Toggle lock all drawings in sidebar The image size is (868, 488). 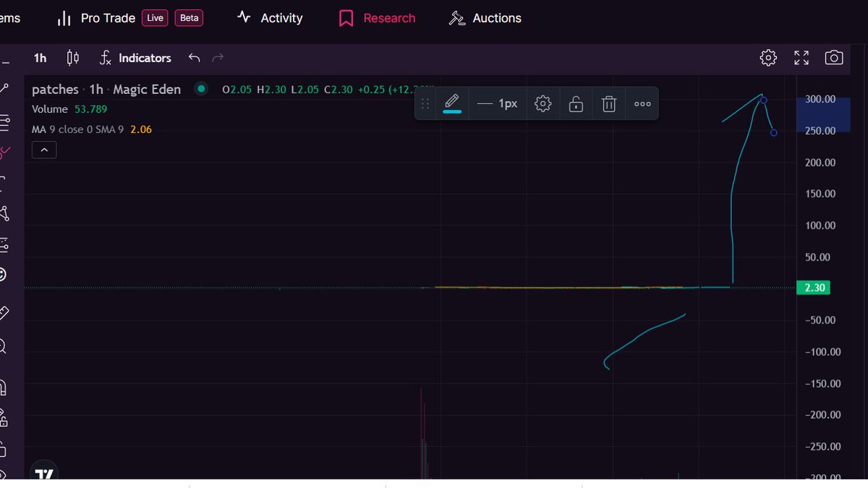3,450
